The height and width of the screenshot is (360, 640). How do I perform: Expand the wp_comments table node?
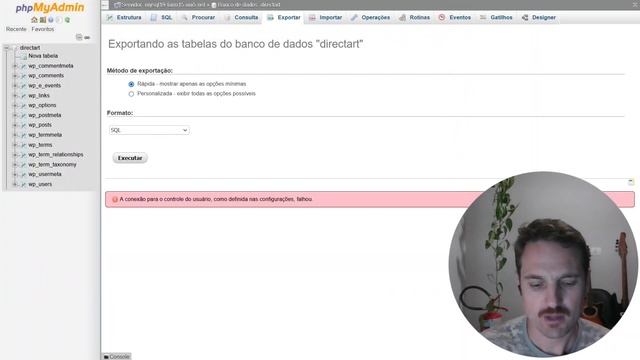tap(15, 76)
